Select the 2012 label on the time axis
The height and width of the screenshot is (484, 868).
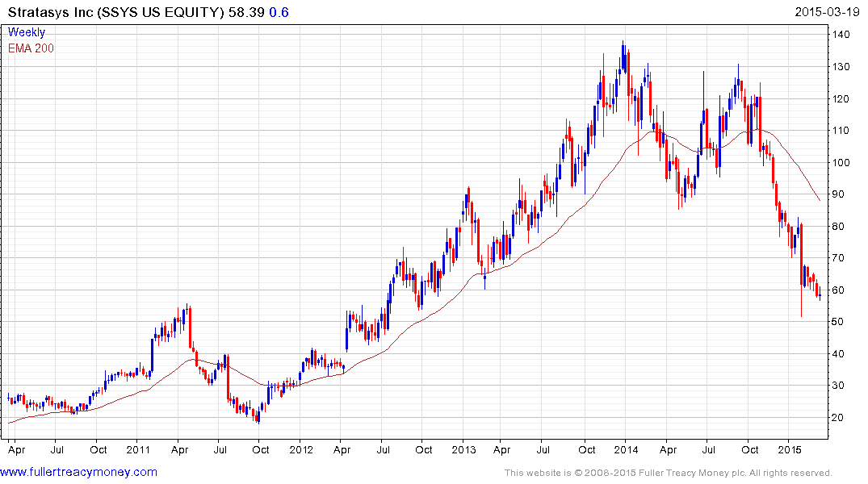(x=301, y=449)
